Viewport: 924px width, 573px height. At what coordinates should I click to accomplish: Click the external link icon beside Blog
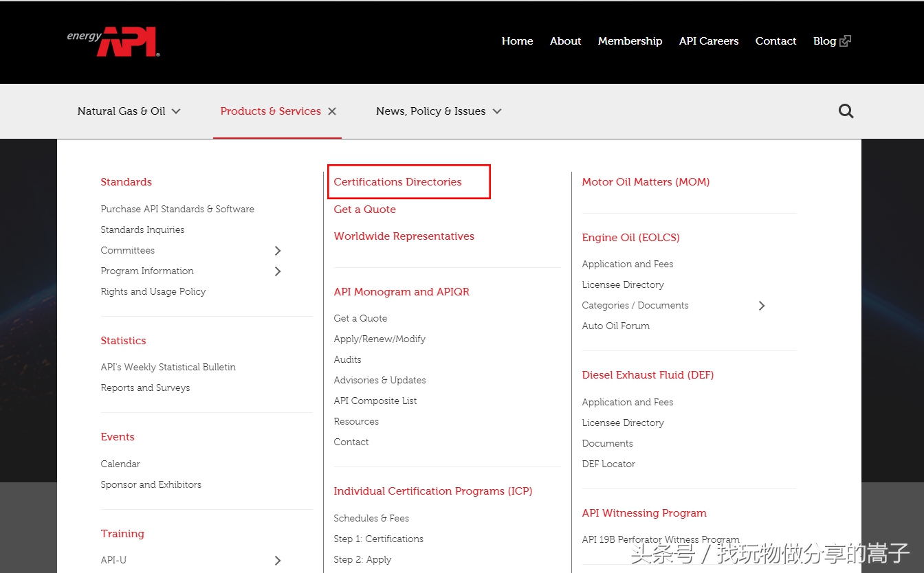click(846, 41)
